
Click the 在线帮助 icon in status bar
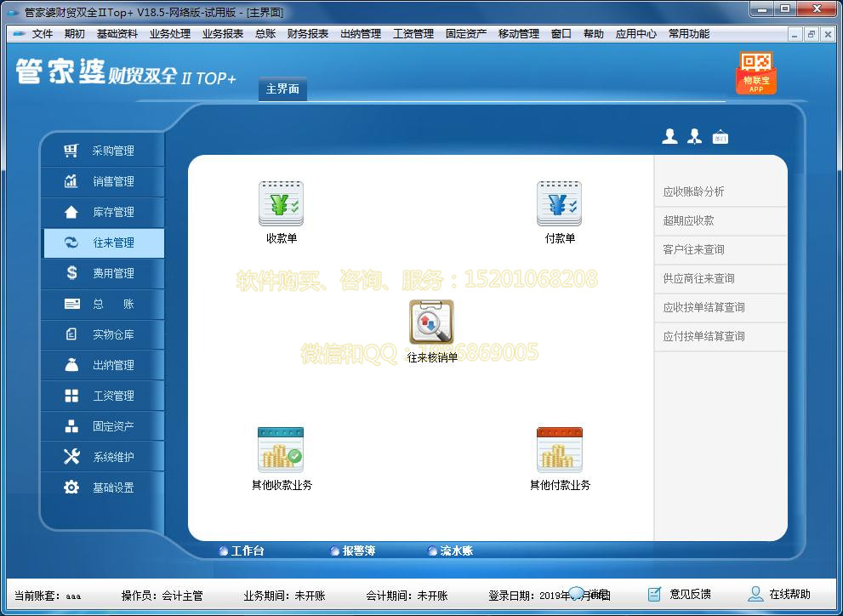pyautogui.click(x=755, y=593)
